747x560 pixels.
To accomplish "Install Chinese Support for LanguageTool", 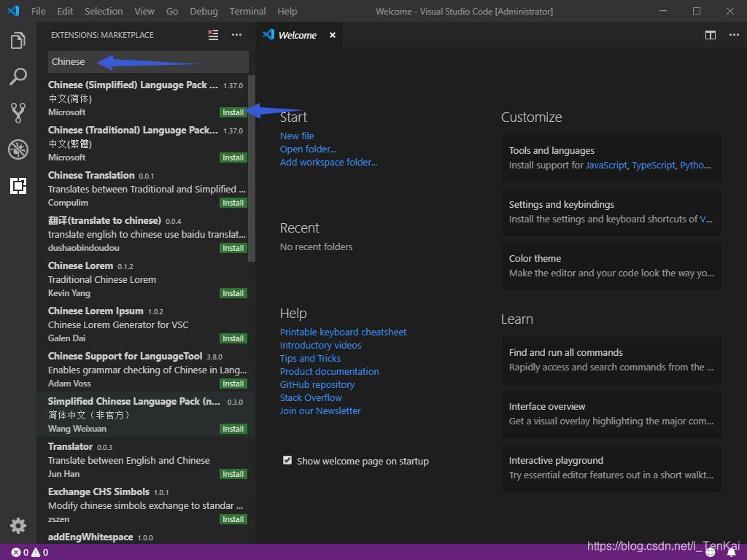I will click(233, 384).
